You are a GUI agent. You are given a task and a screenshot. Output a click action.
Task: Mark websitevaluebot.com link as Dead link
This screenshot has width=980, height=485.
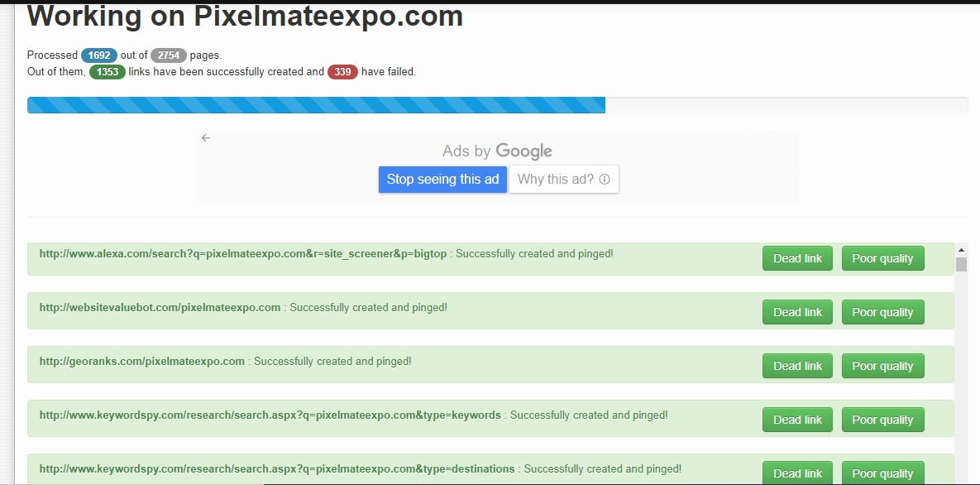(x=797, y=312)
